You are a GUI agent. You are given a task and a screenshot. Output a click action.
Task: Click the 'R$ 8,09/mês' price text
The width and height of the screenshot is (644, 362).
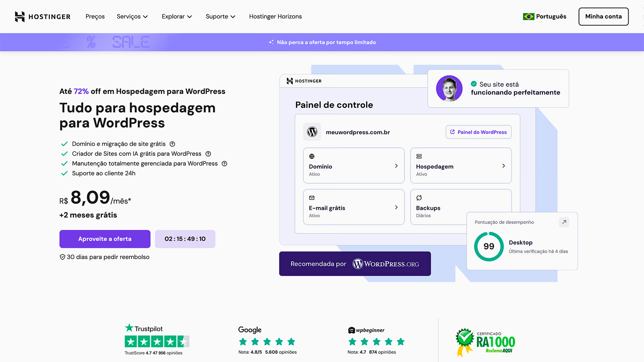point(95,197)
